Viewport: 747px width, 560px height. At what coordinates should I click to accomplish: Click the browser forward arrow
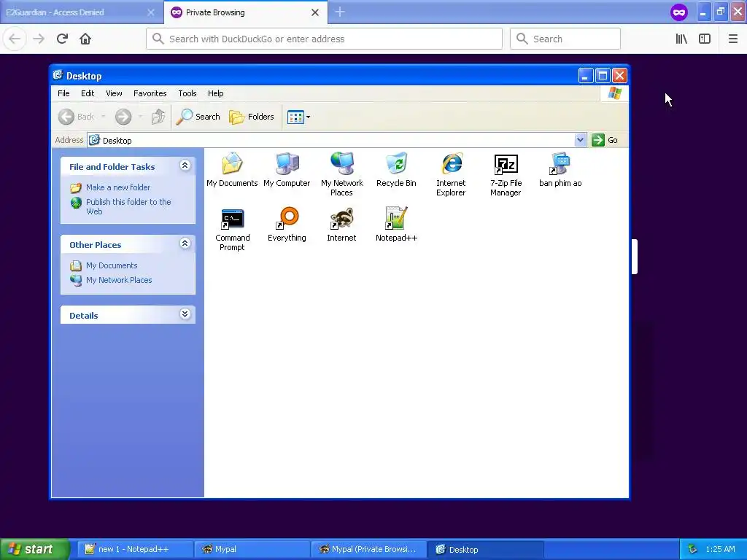coord(39,39)
